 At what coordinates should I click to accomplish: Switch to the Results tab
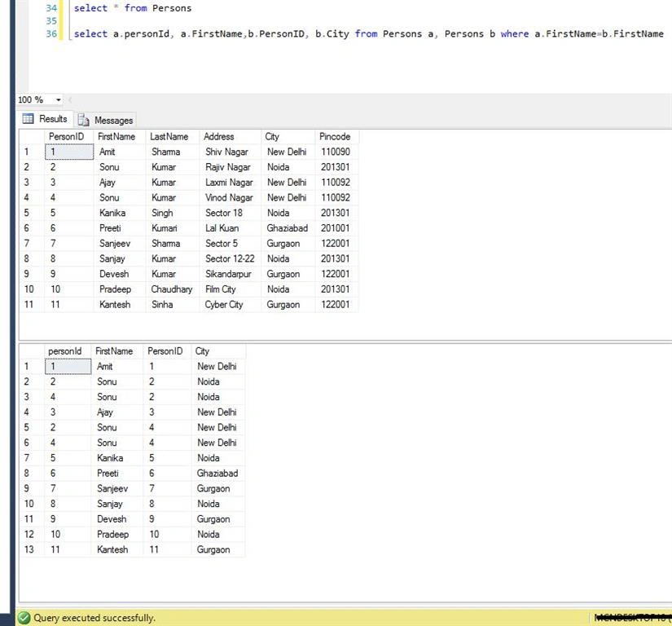pos(46,119)
